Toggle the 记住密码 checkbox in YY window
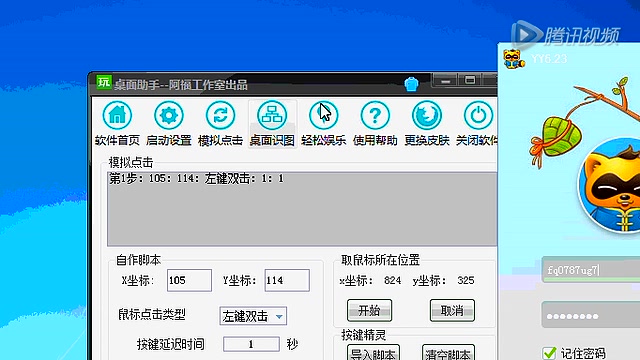 click(x=549, y=353)
